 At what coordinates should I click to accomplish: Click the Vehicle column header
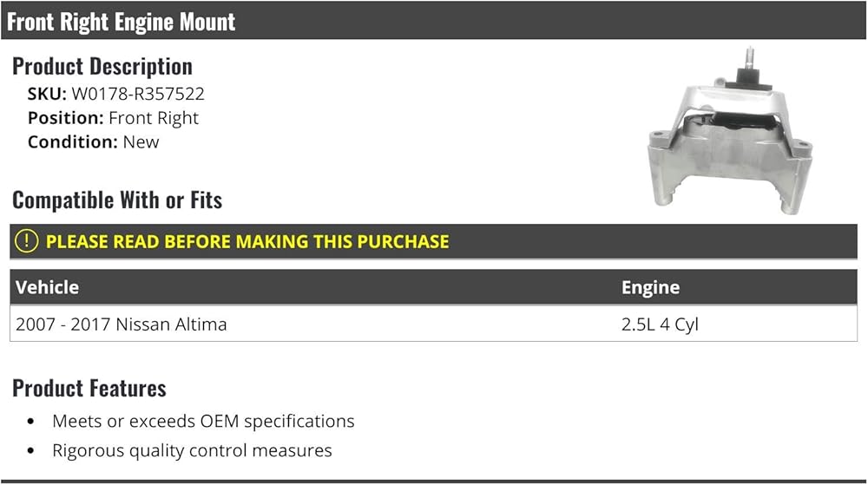point(47,287)
